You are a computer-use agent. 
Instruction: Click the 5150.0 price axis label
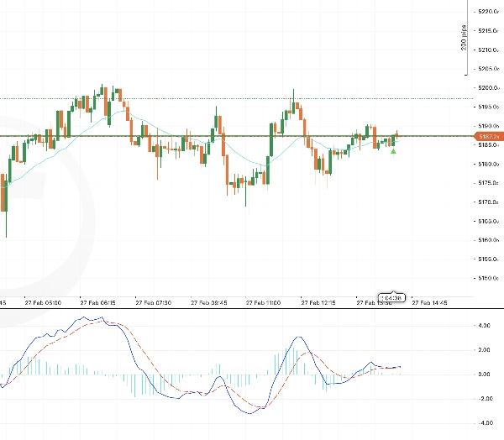point(489,278)
